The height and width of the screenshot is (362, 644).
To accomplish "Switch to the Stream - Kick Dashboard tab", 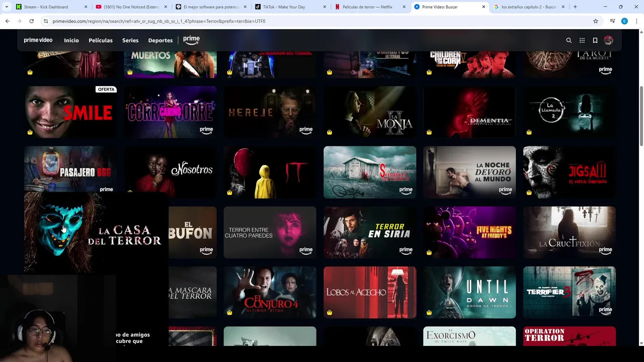I will pyautogui.click(x=50, y=7).
